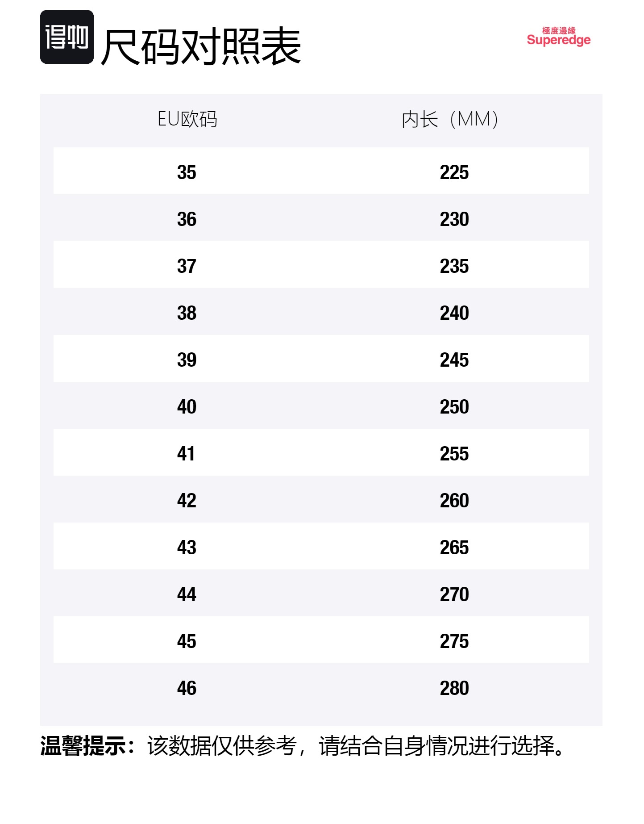
Task: Click the black 得物 app logo
Action: point(67,37)
